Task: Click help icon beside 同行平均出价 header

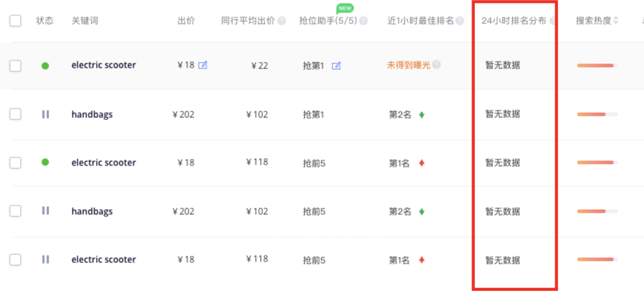Action: pyautogui.click(x=282, y=21)
